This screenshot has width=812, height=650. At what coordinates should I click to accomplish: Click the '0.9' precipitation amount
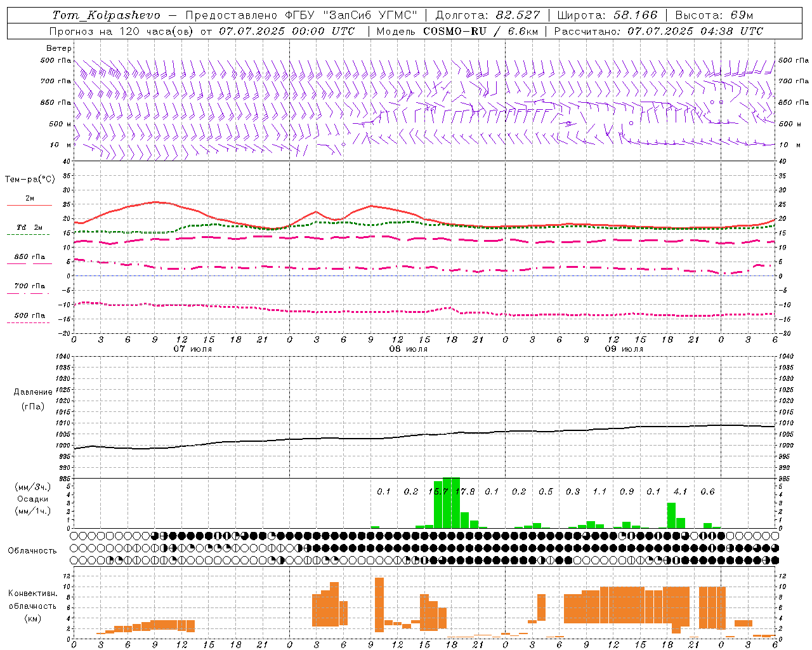tap(627, 491)
